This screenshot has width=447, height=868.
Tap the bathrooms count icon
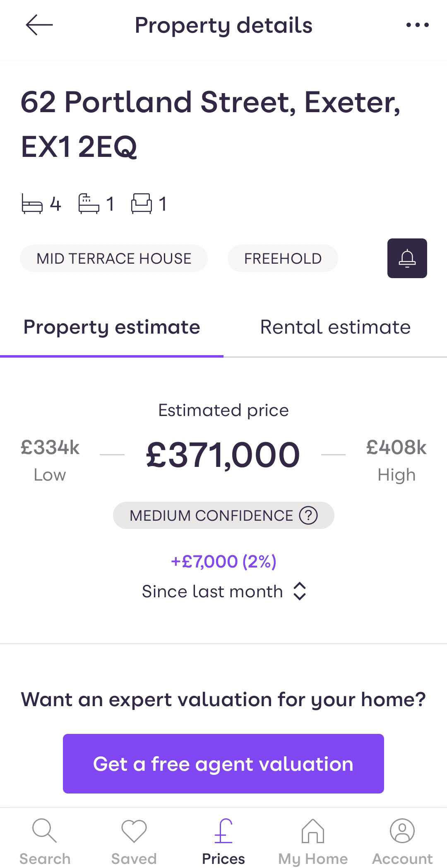(89, 204)
